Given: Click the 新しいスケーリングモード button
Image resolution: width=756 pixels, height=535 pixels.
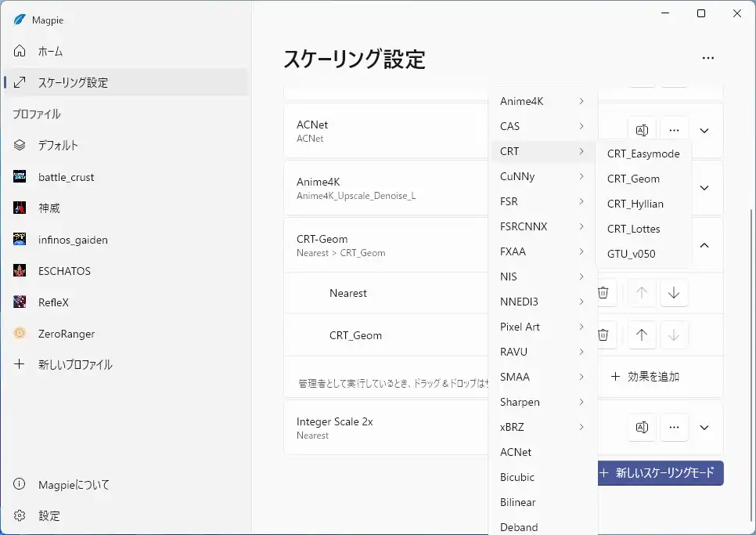Looking at the screenshot, I should 657,473.
